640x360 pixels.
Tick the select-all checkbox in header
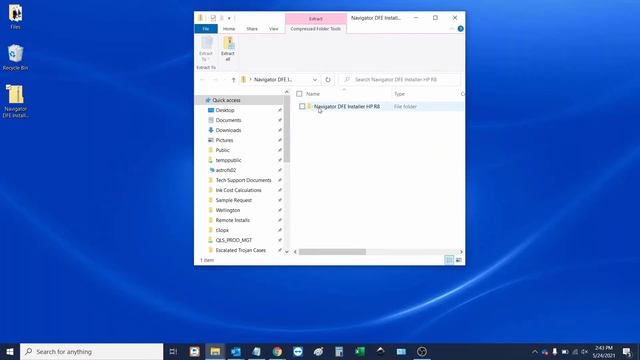click(x=299, y=94)
